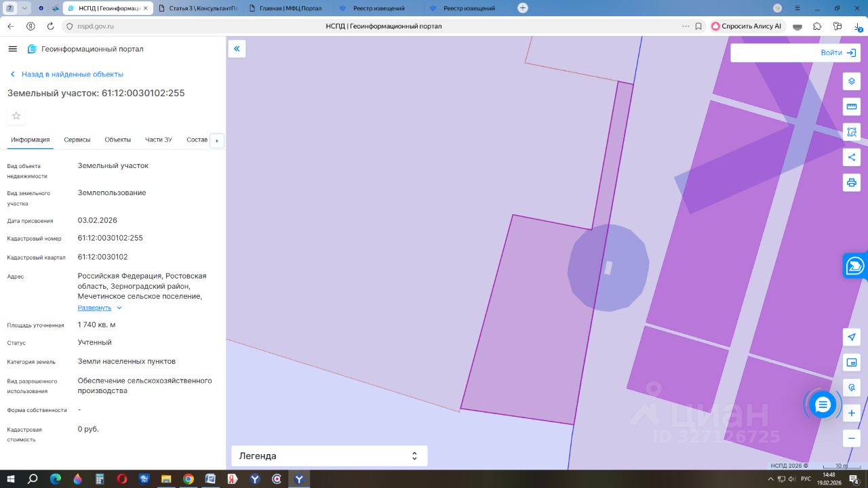
Task: Share the map view
Action: coord(852,157)
